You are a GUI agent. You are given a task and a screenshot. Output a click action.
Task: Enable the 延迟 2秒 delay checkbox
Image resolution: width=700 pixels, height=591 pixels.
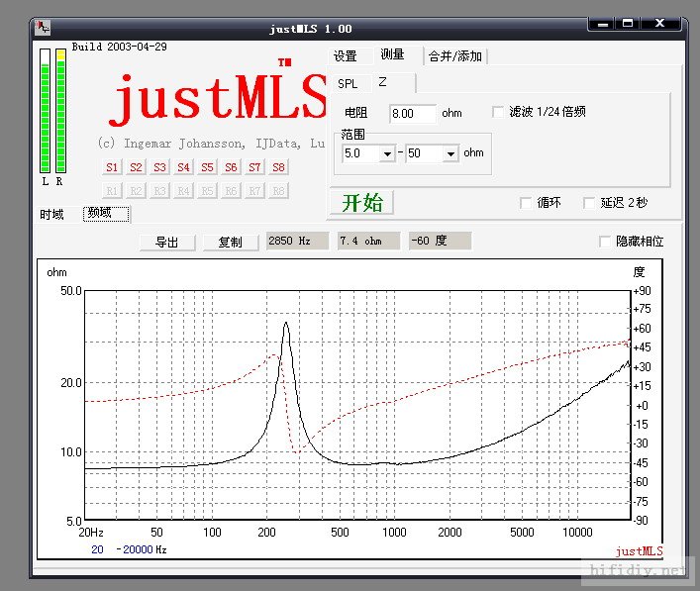click(590, 203)
